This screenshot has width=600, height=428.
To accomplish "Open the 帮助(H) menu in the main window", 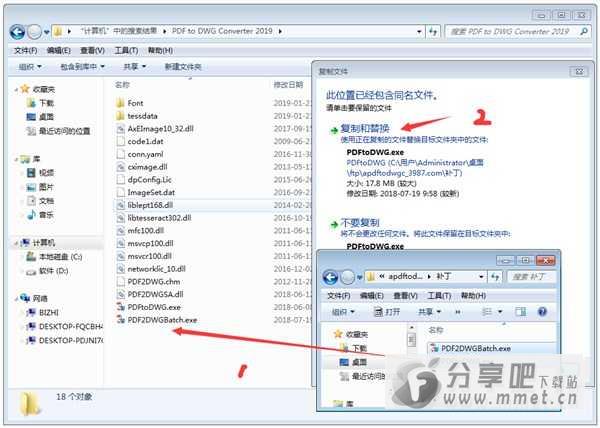I will (160, 50).
